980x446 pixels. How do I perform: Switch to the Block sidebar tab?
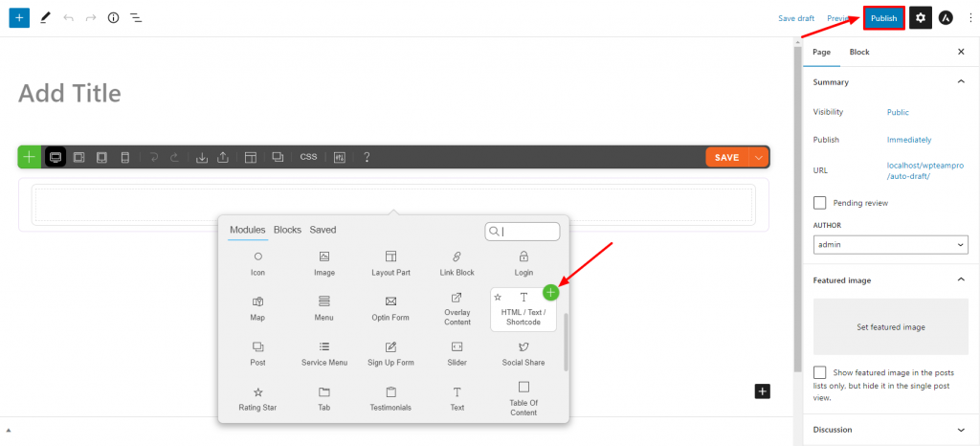(859, 52)
